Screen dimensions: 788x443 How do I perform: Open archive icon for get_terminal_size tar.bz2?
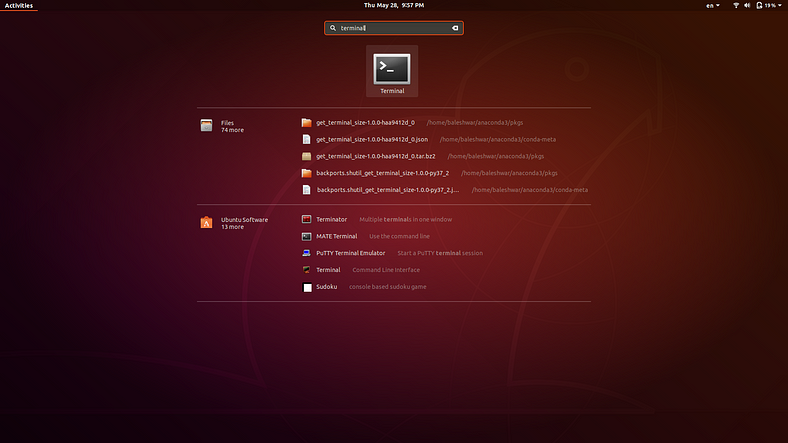pyautogui.click(x=306, y=156)
